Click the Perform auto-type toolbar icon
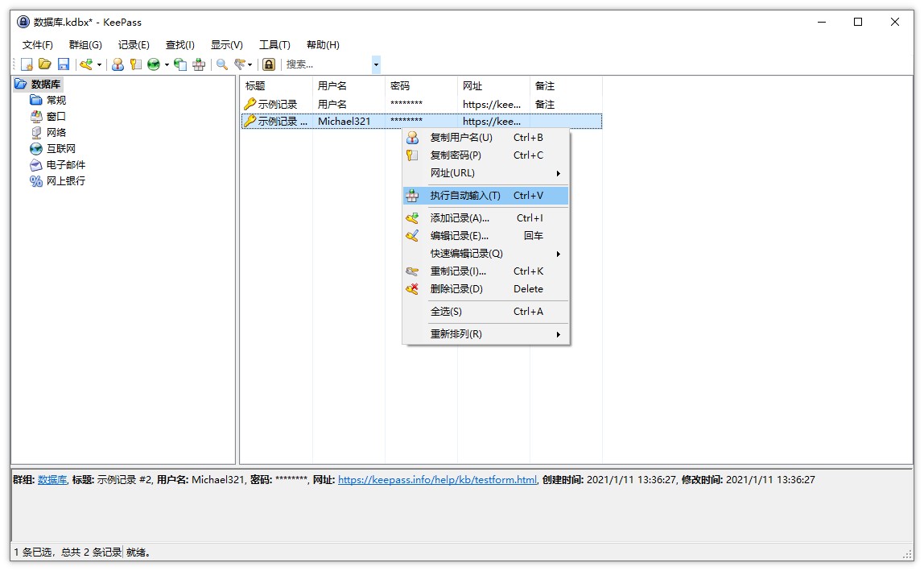This screenshot has width=924, height=571. click(x=199, y=64)
